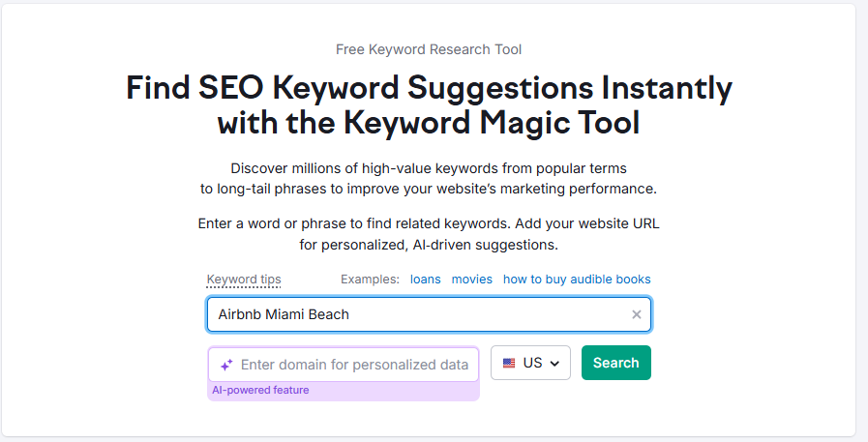Focus the 'Airbnb Miami Beach' keyword field
This screenshot has width=868, height=442.
[x=429, y=314]
